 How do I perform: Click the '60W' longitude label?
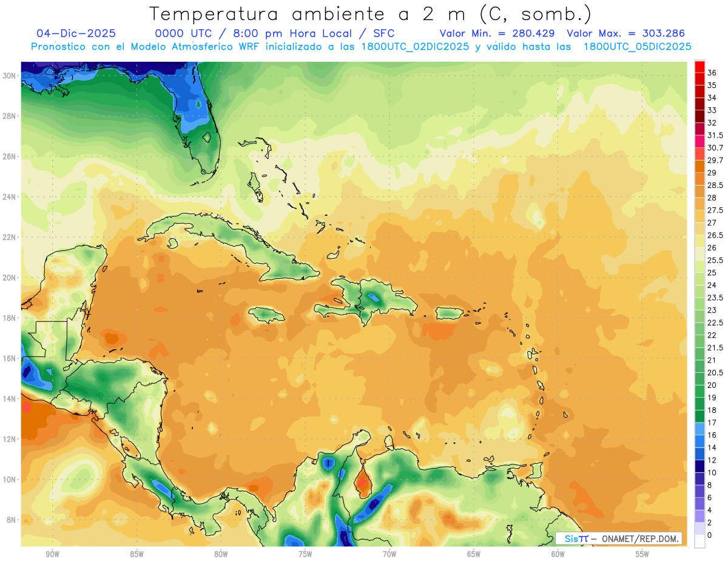(x=558, y=554)
